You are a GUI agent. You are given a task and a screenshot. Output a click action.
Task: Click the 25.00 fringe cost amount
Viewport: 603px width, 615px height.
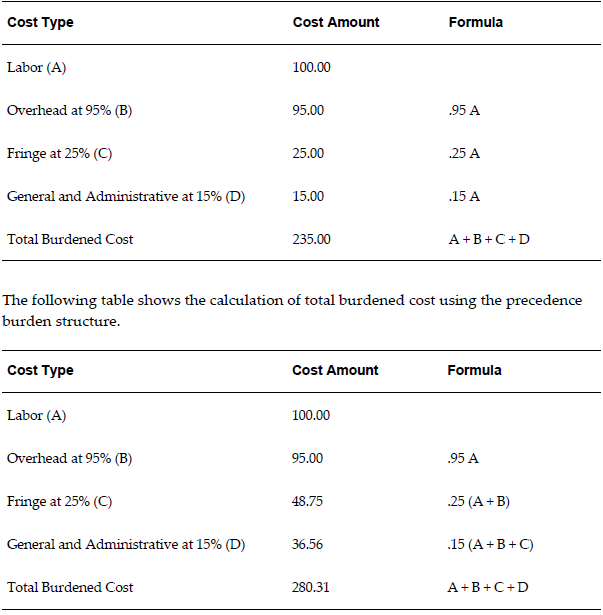coord(308,153)
